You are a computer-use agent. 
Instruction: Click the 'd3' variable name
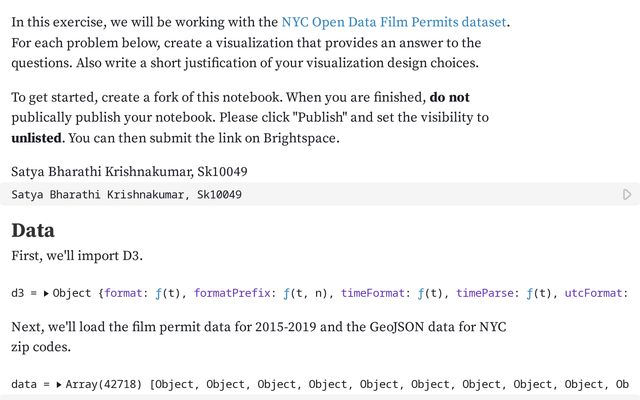[x=18, y=293]
